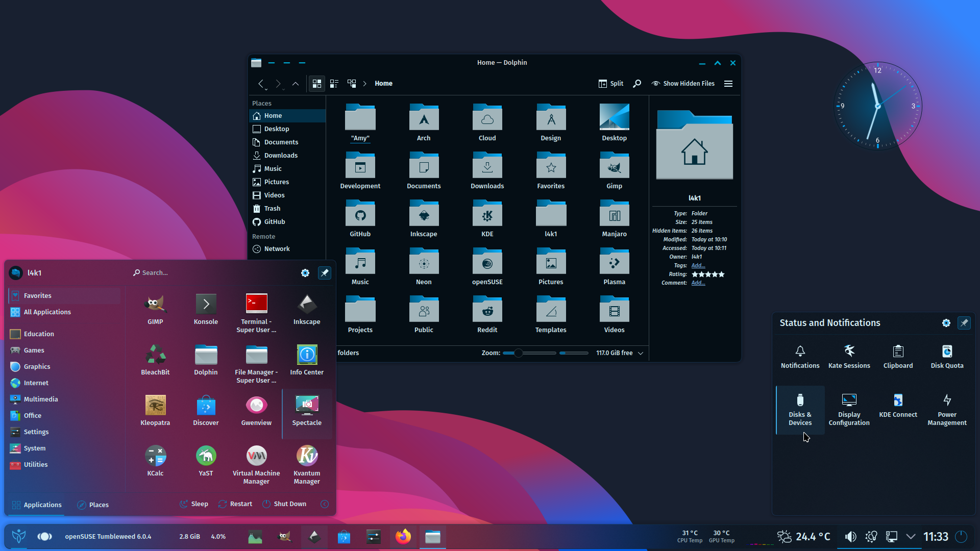
Task: Switch Dolphin to Icons view mode
Action: pos(317,83)
